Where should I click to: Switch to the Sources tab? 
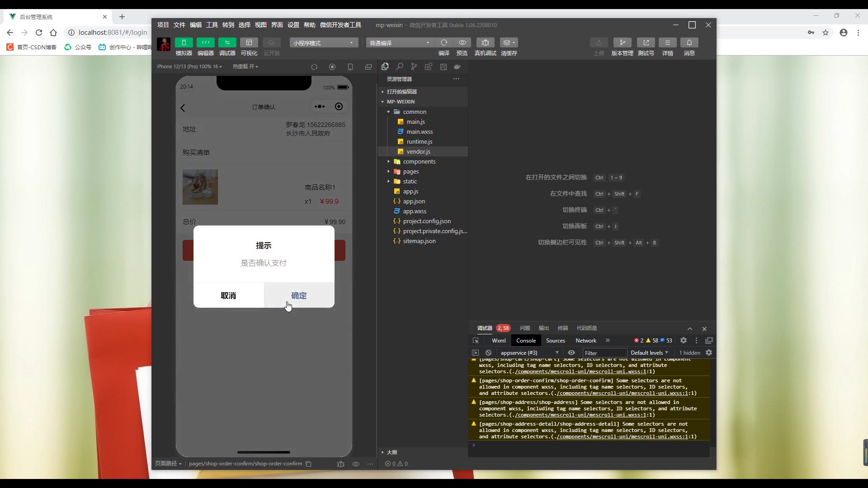[x=556, y=341]
